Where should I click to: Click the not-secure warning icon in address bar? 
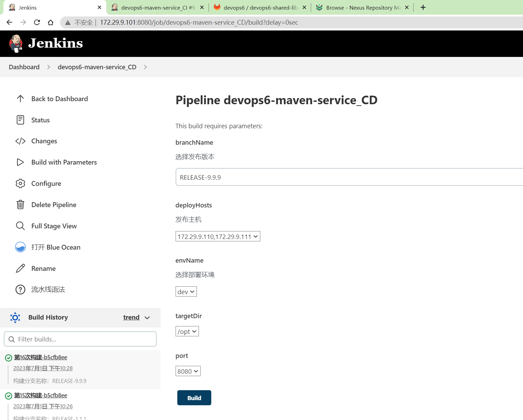(x=68, y=23)
